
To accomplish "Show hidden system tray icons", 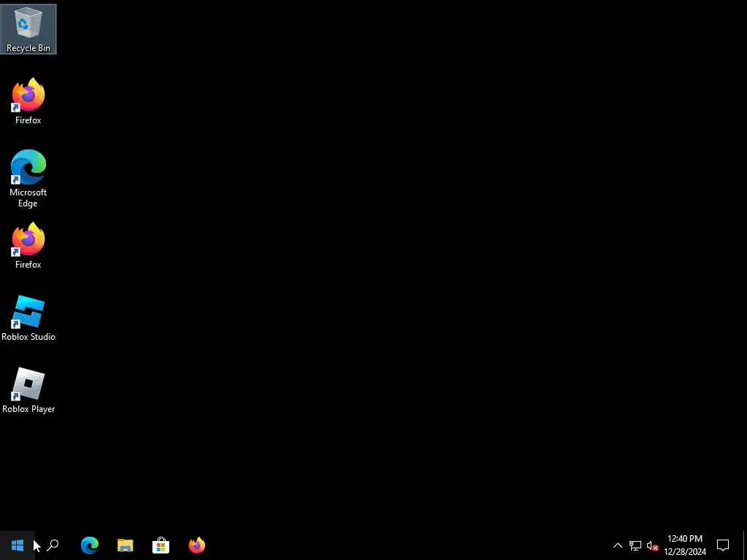I will point(617,545).
